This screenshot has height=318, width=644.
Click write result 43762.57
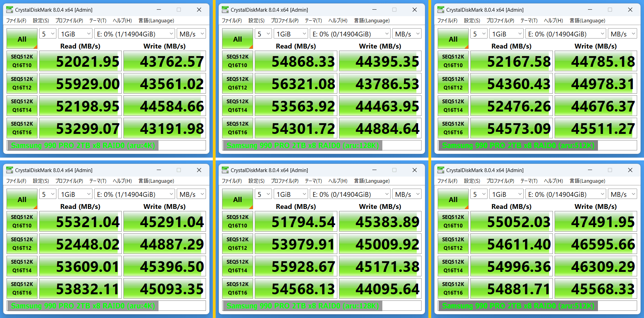pyautogui.click(x=165, y=61)
